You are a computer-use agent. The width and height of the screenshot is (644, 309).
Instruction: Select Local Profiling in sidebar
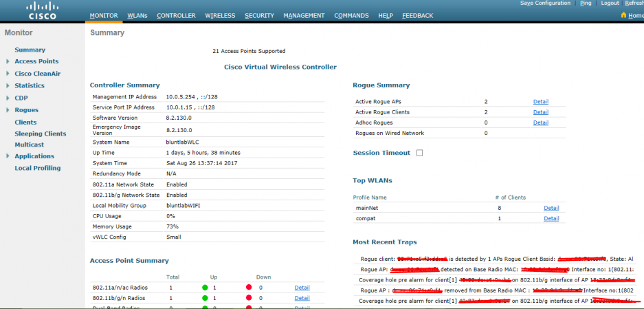[38, 168]
